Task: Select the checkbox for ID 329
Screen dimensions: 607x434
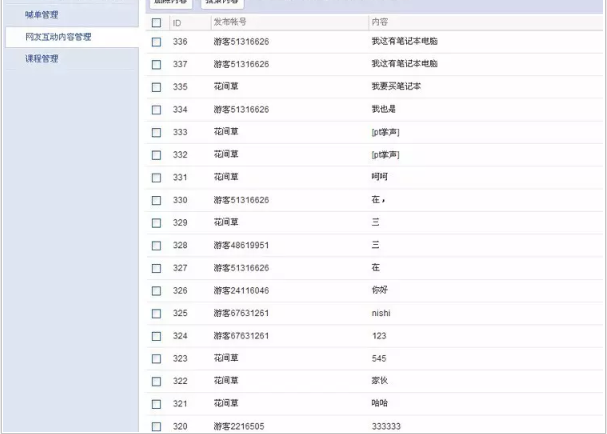Action: (156, 223)
